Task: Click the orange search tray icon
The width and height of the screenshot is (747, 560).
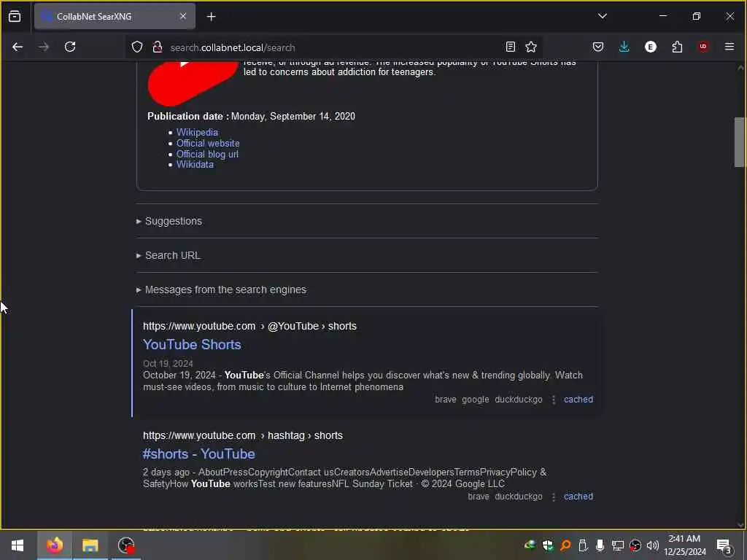Action: click(x=565, y=545)
